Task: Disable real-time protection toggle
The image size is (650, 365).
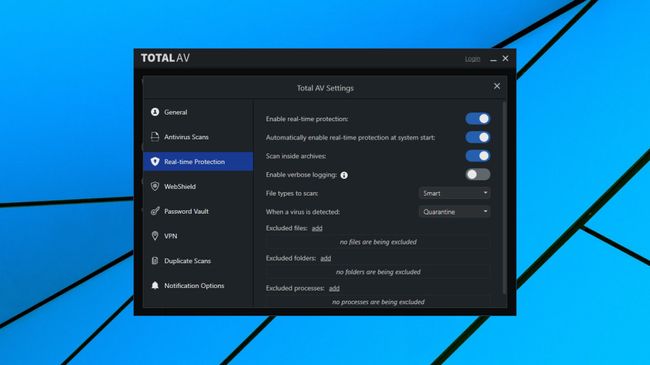Action: (478, 119)
